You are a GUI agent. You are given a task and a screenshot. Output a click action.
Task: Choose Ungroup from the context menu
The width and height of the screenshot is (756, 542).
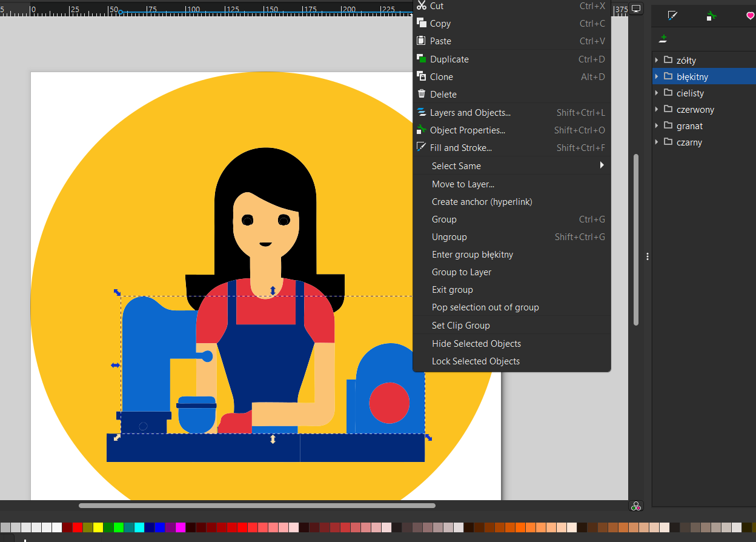tap(512, 237)
